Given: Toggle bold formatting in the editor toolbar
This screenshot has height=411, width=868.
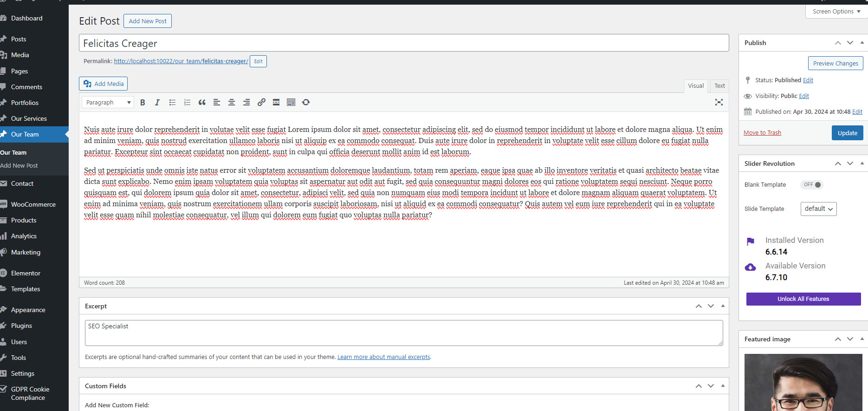Looking at the screenshot, I should pyautogui.click(x=143, y=102).
